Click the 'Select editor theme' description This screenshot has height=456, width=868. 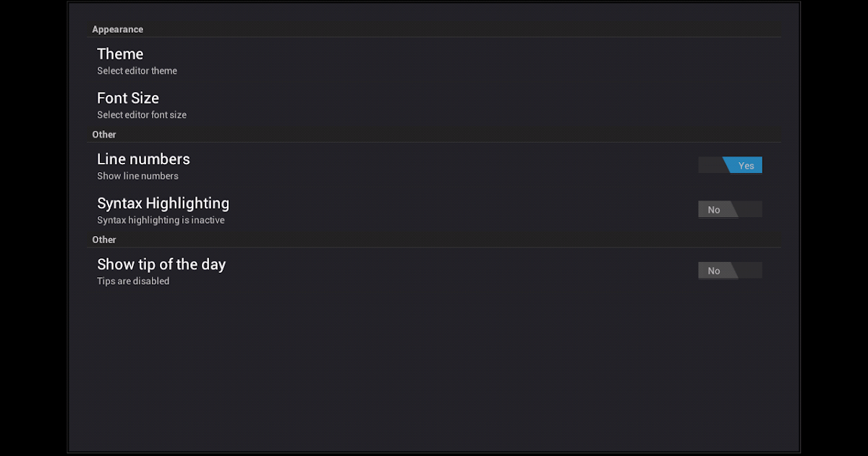point(137,70)
